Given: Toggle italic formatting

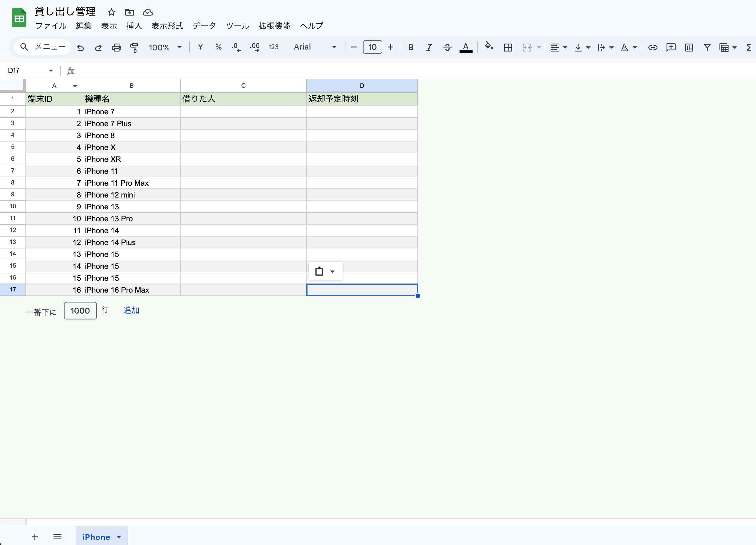Looking at the screenshot, I should pyautogui.click(x=429, y=48).
